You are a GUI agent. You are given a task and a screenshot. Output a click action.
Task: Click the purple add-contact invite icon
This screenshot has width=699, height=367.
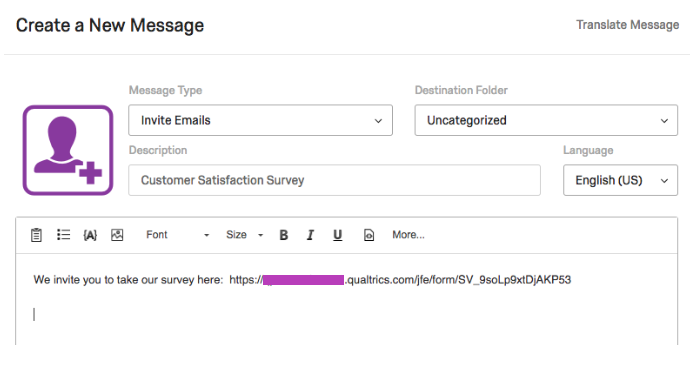(x=68, y=150)
